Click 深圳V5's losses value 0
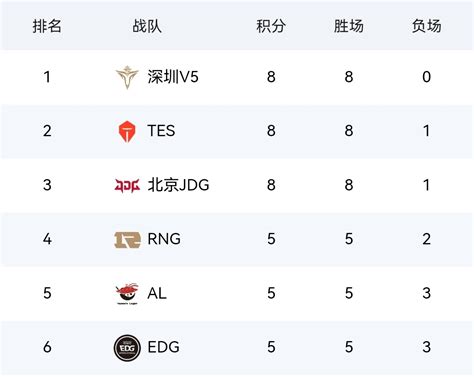The height and width of the screenshot is (377, 474). click(x=426, y=77)
